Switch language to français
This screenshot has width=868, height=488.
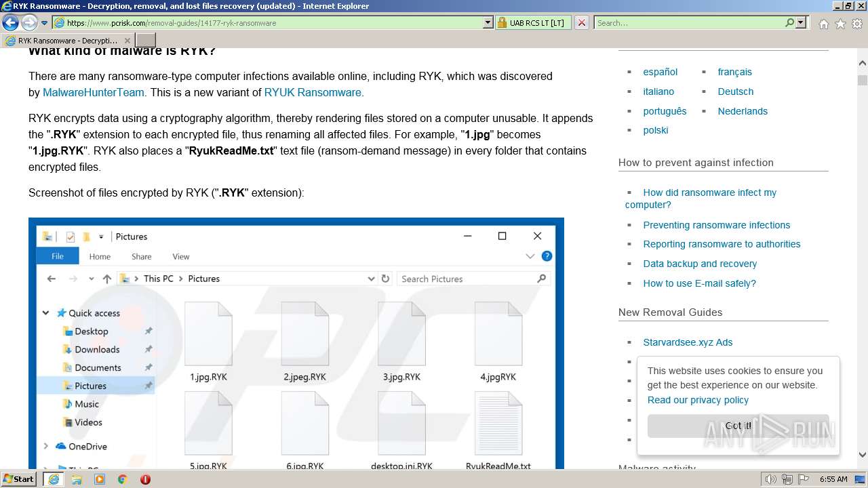(x=734, y=72)
